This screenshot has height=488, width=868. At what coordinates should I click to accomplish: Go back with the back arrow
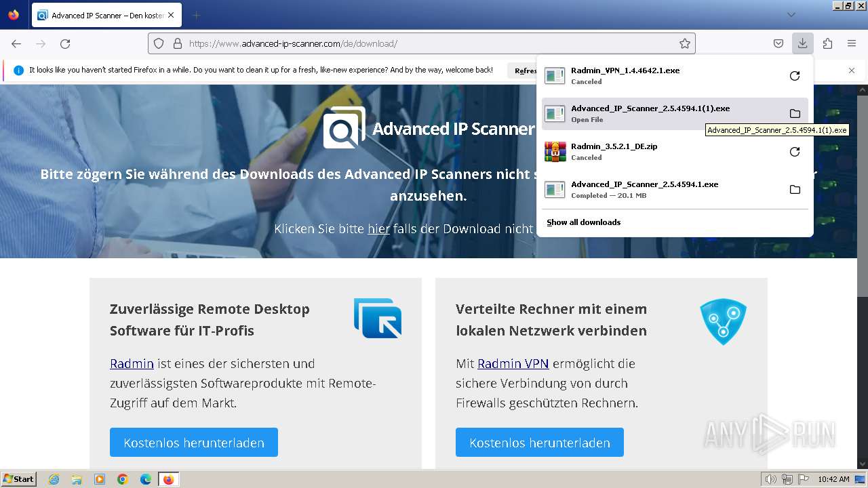(16, 43)
